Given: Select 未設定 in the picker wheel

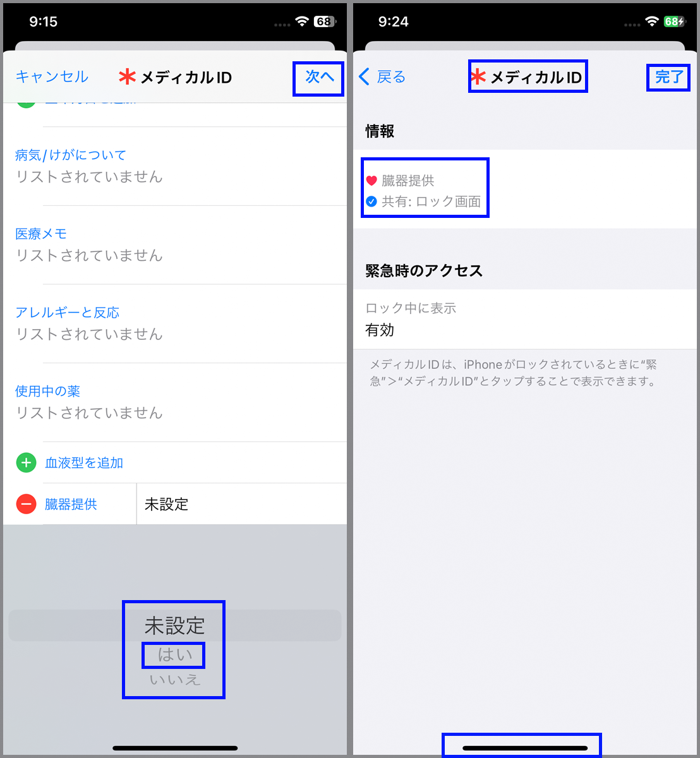Looking at the screenshot, I should coord(175,626).
